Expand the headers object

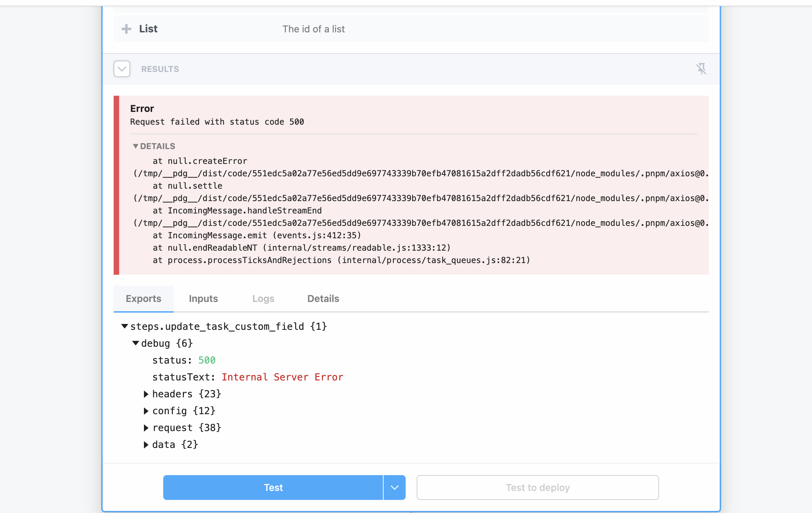pos(145,394)
